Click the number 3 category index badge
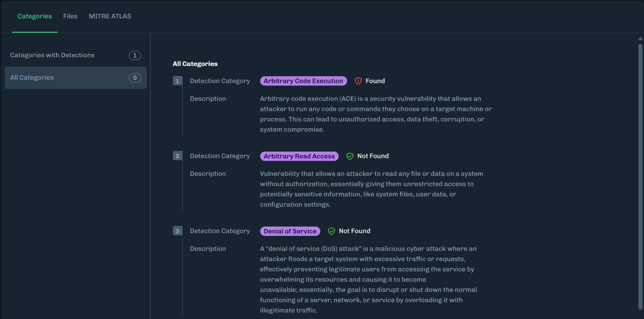The height and width of the screenshot is (319, 644). tap(177, 231)
